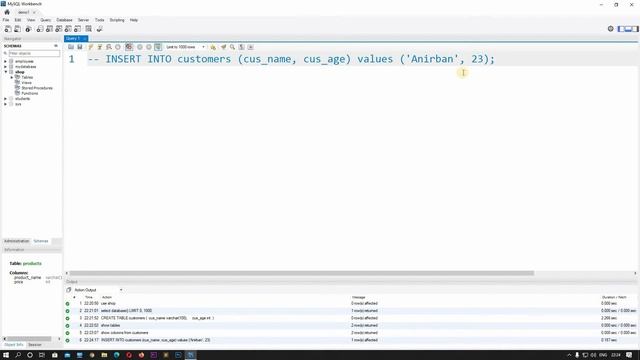Open the Edit menu
This screenshot has height=360, width=640.
click(18, 20)
